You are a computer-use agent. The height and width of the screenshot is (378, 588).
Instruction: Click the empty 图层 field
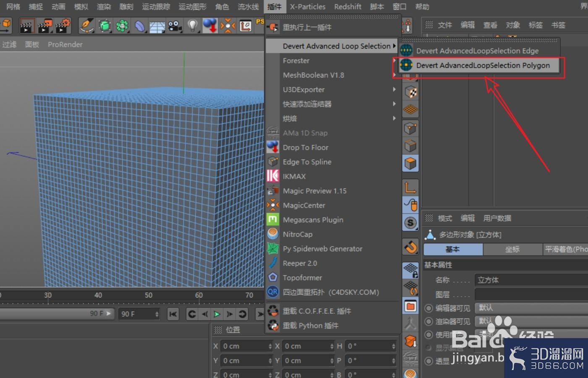coord(531,295)
